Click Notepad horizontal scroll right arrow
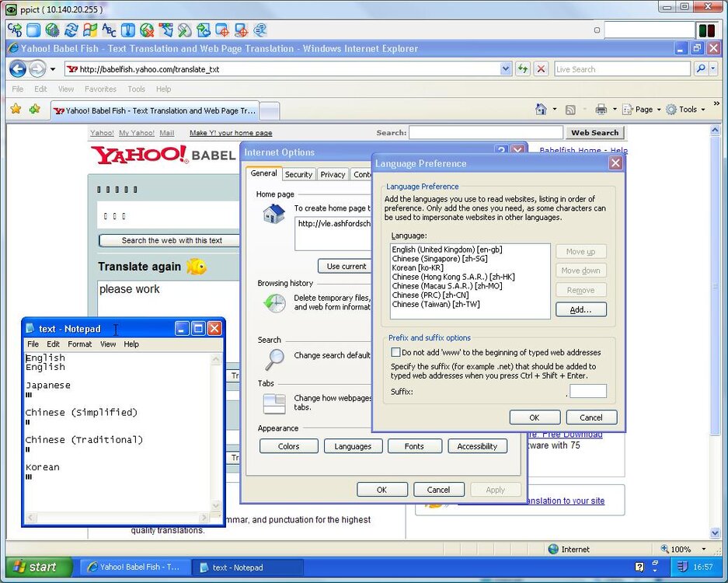The height and width of the screenshot is (583, 728). pyautogui.click(x=204, y=517)
